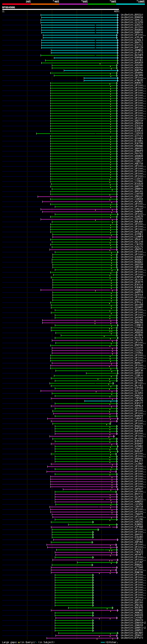Select the UniRef100_B7G3C2 label
147x644 pixels.
[132, 550]
